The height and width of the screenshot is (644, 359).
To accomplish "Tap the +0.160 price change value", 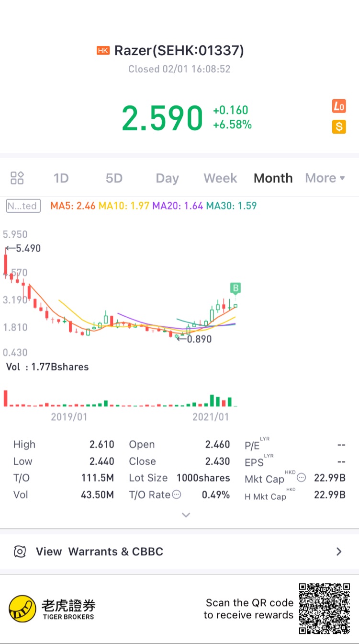I will [230, 110].
